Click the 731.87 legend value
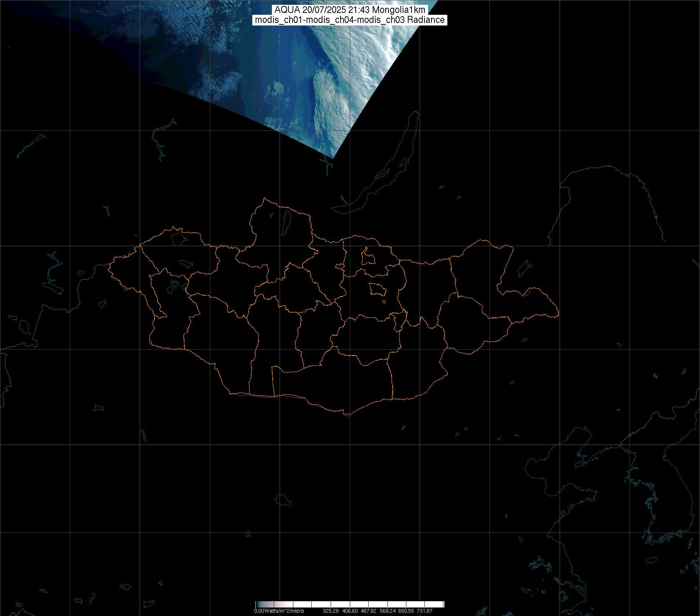Viewport: 700px width, 616px height. (x=424, y=611)
